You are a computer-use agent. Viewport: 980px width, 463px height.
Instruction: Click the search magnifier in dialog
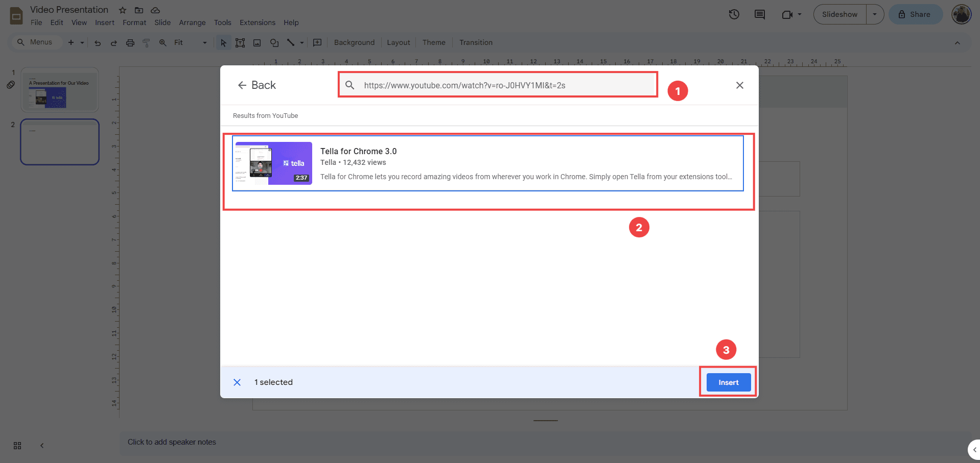click(349, 85)
